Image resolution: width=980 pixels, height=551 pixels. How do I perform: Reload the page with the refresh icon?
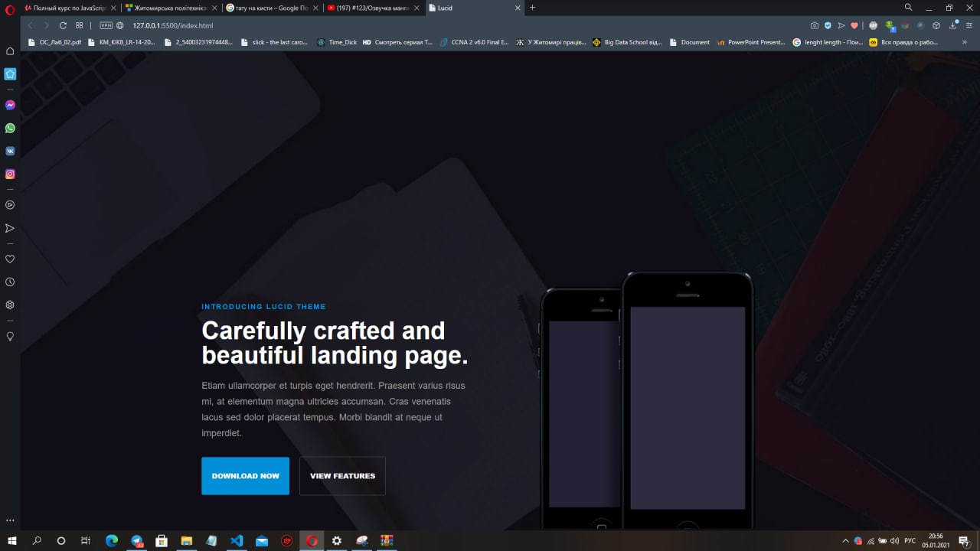63,25
